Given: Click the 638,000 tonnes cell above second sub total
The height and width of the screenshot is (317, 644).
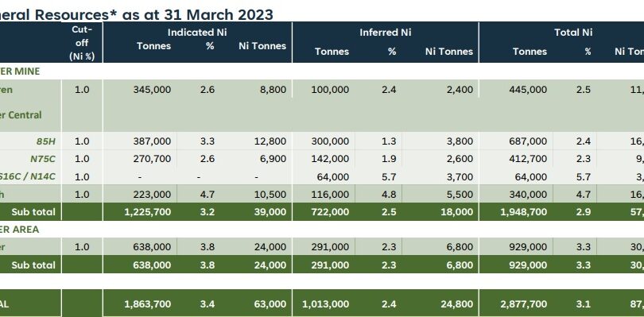Looking at the screenshot, I should pos(152,247).
